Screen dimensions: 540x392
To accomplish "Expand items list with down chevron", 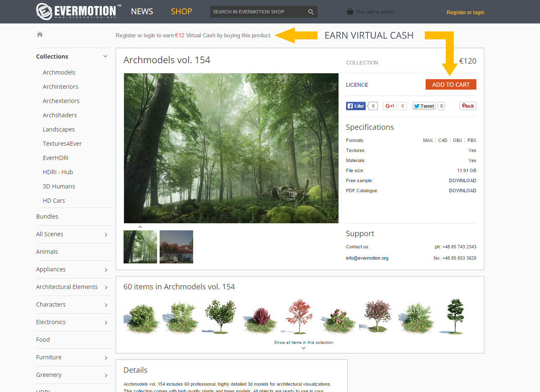I will click(x=304, y=348).
